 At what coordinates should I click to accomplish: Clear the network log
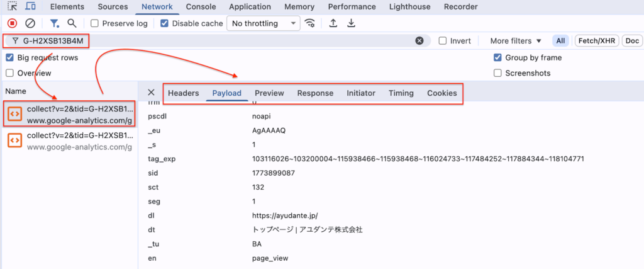[x=30, y=23]
